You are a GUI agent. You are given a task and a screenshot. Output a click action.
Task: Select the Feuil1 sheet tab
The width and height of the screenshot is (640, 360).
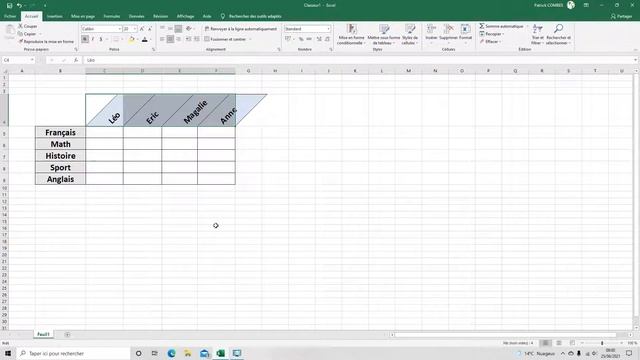coord(43,334)
